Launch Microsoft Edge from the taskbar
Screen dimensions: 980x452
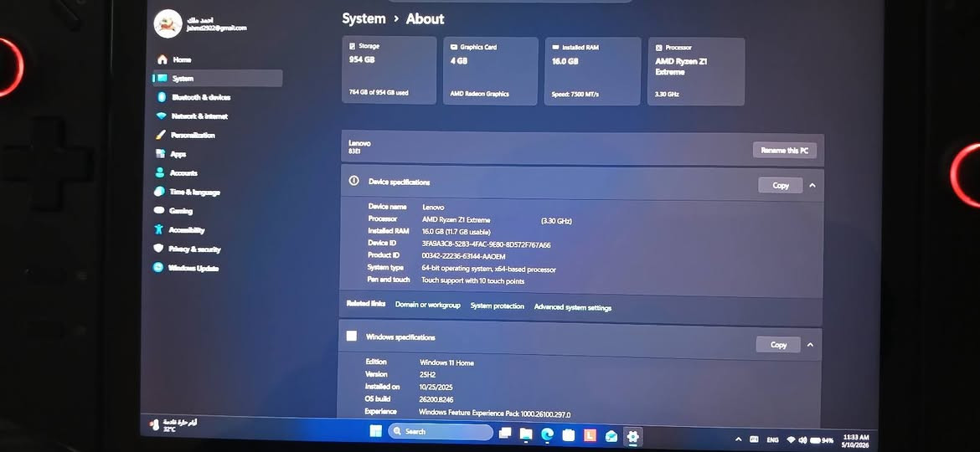(548, 435)
